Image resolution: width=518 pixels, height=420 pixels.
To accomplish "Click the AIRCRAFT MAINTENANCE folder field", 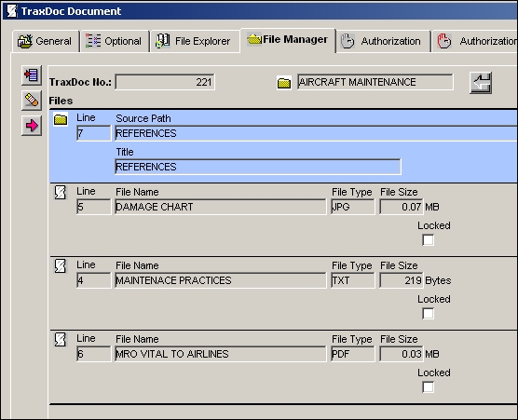I will coord(375,82).
